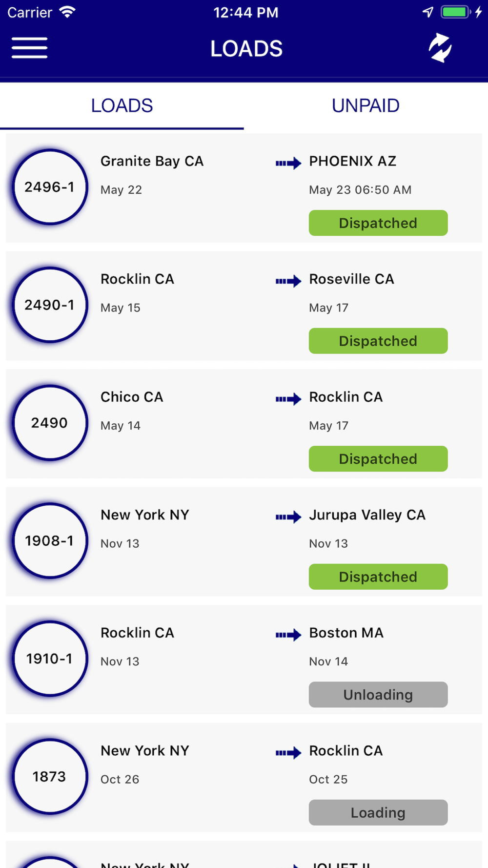Image resolution: width=488 pixels, height=868 pixels.
Task: Tap load number circle 1910-1
Action: click(50, 659)
